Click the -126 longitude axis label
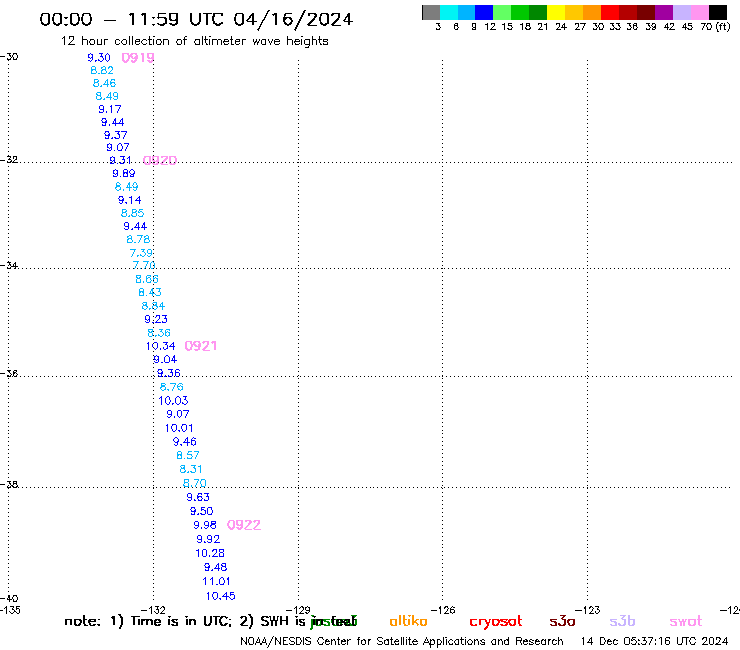740x650 pixels. 443,610
